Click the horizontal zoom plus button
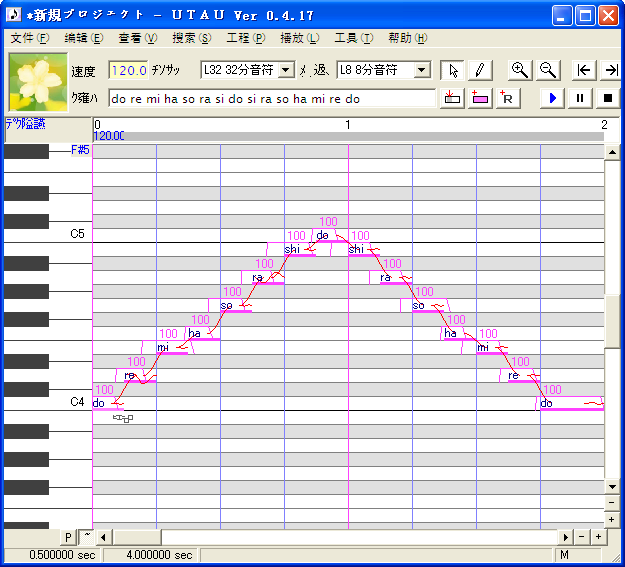This screenshot has height=567, width=625. (x=598, y=537)
